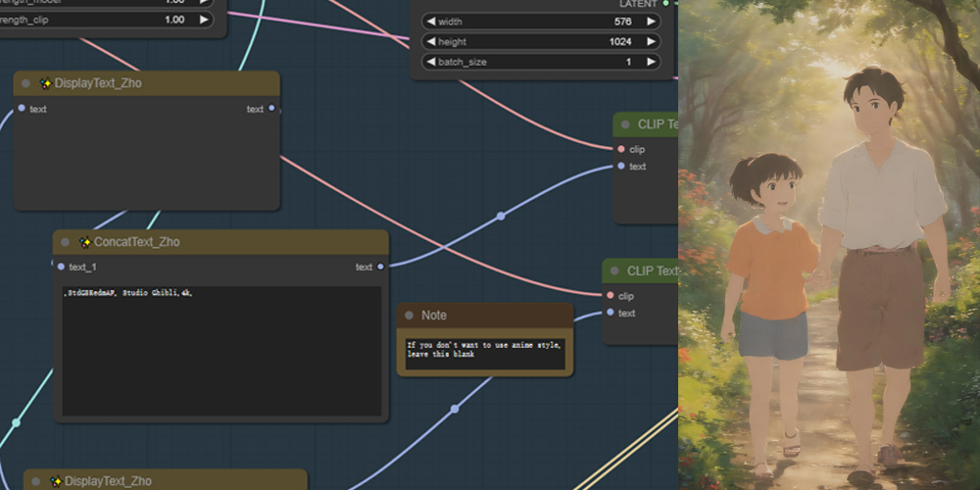Click the width value 576
This screenshot has height=490, width=980.
pos(622,22)
